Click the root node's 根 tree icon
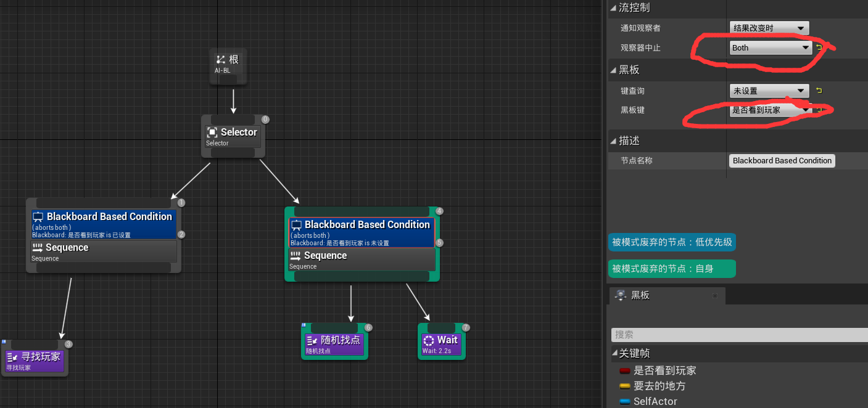Image resolution: width=868 pixels, height=408 pixels. (x=221, y=59)
